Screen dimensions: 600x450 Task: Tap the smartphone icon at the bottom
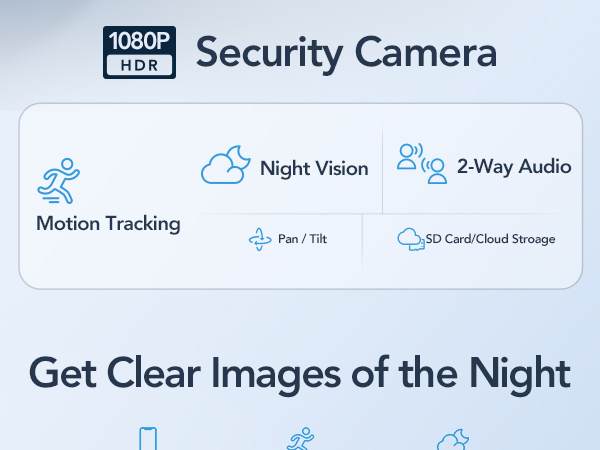point(148,439)
